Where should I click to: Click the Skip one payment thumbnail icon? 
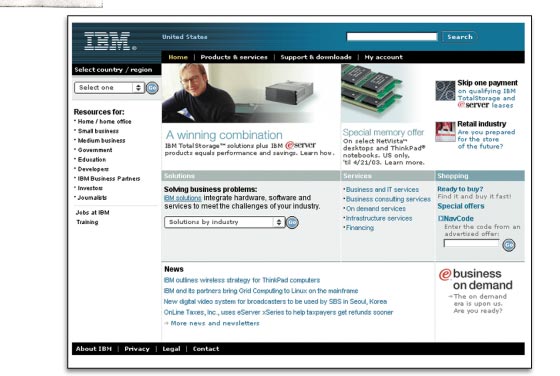[445, 91]
